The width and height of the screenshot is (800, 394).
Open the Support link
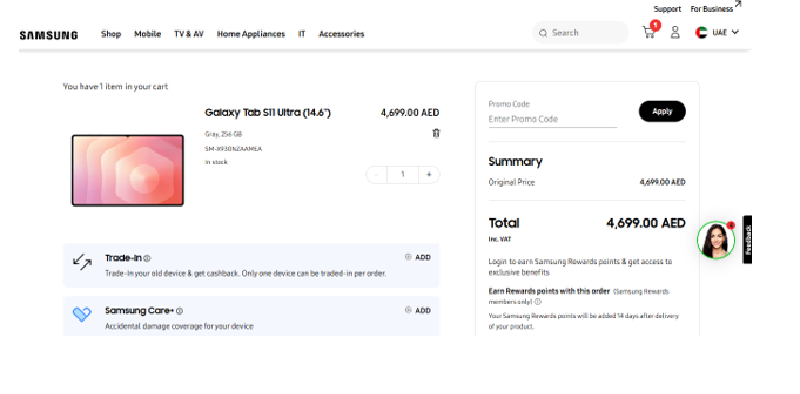(x=667, y=9)
